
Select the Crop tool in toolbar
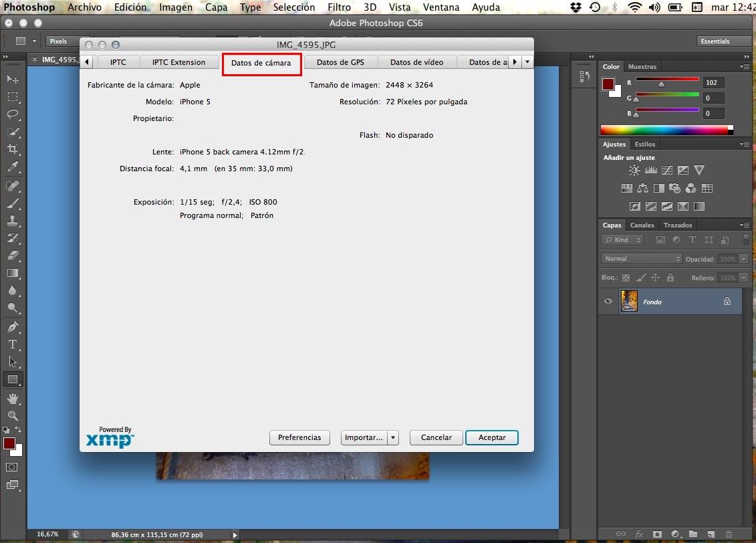[13, 148]
